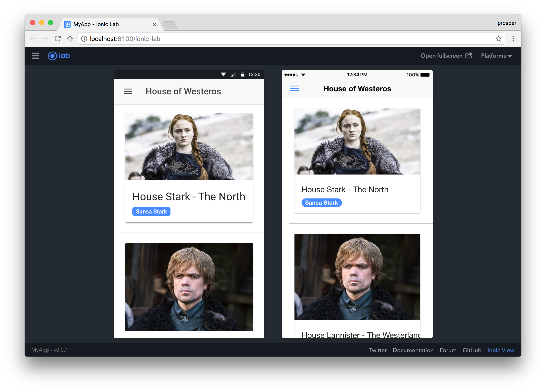This screenshot has height=392, width=546.
Task: Close the MyApp - Ionic Lab tab
Action: 155,24
